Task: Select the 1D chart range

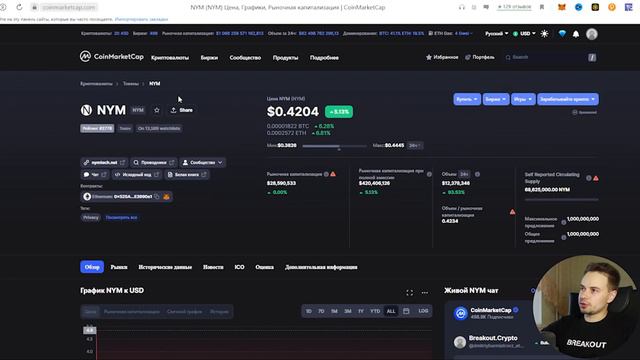Action: [309, 311]
